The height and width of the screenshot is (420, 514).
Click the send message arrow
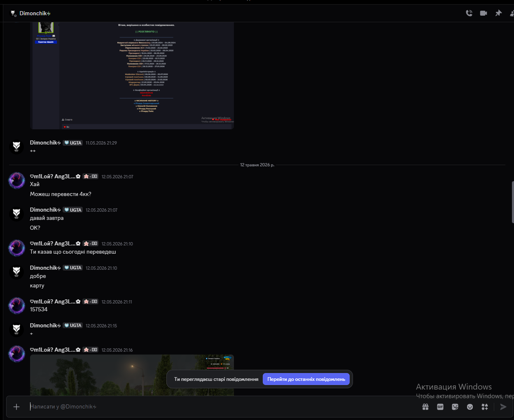(503, 407)
